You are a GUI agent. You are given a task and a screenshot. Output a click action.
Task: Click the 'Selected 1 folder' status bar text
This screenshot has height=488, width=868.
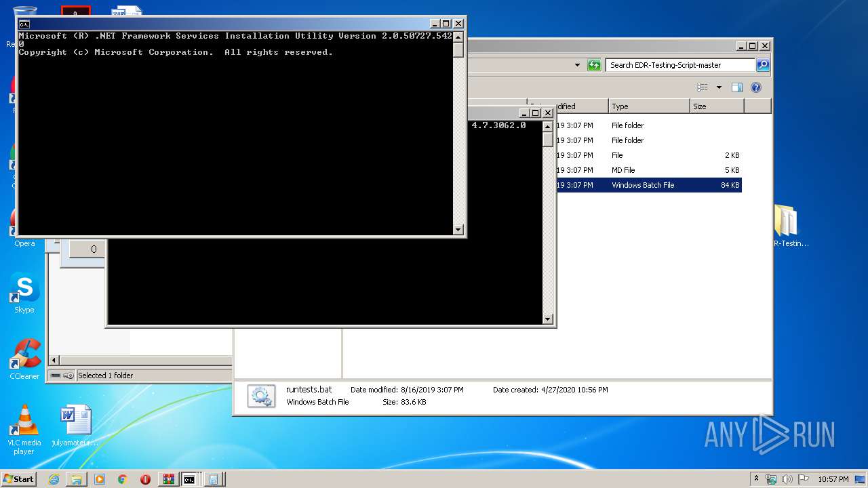105,375
